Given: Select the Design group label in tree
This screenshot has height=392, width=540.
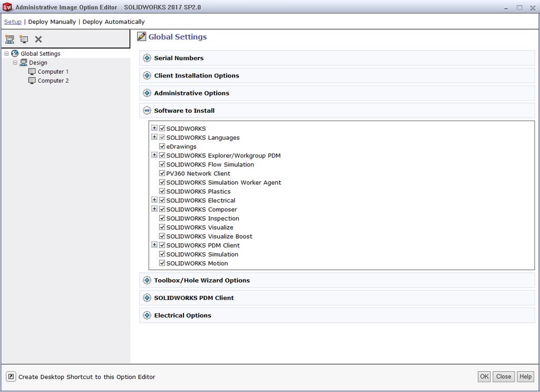Looking at the screenshot, I should pos(38,63).
